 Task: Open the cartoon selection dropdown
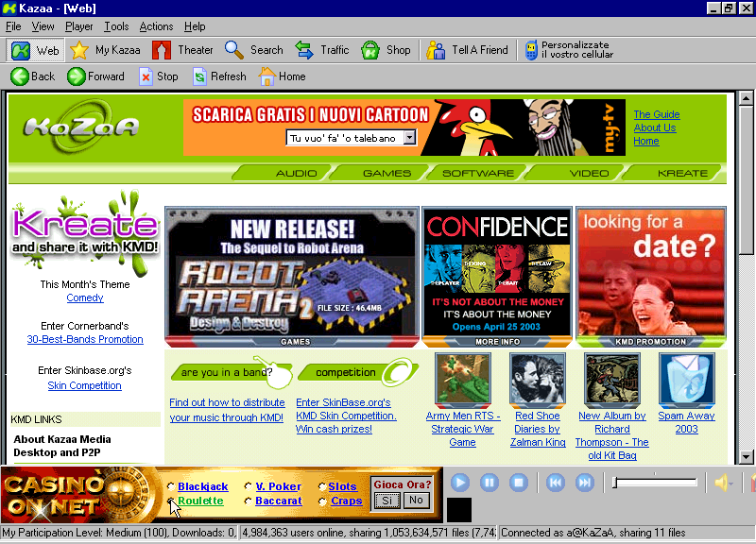[x=409, y=138]
